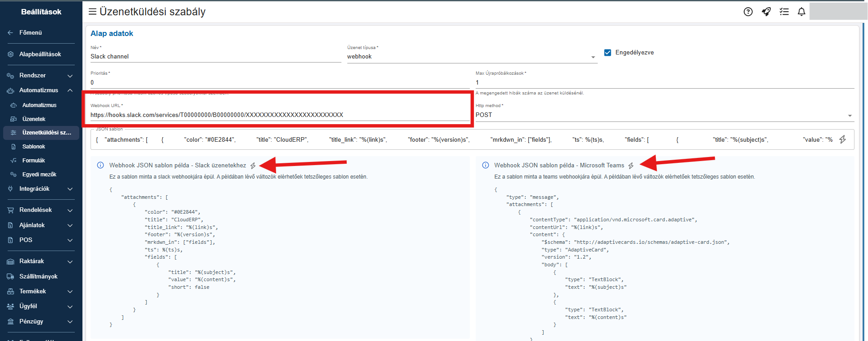Click the Alap adatok section heading
Screen dimensions: 868x341
coord(112,34)
